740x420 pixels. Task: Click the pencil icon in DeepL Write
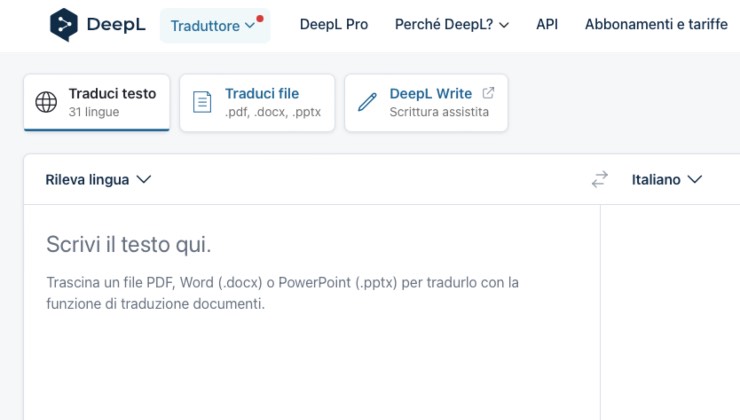(367, 102)
